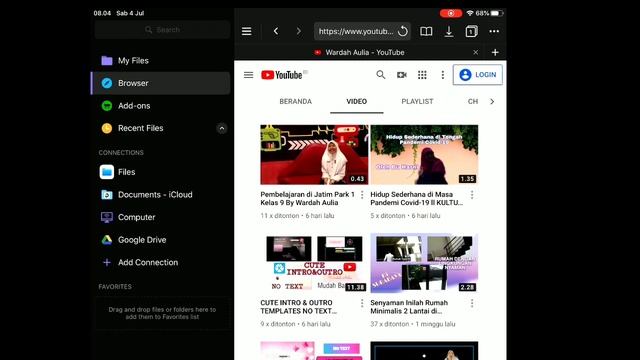Close the Wardah Aulia - YouTube tab
This screenshot has height=360, width=640.
pos(476,52)
